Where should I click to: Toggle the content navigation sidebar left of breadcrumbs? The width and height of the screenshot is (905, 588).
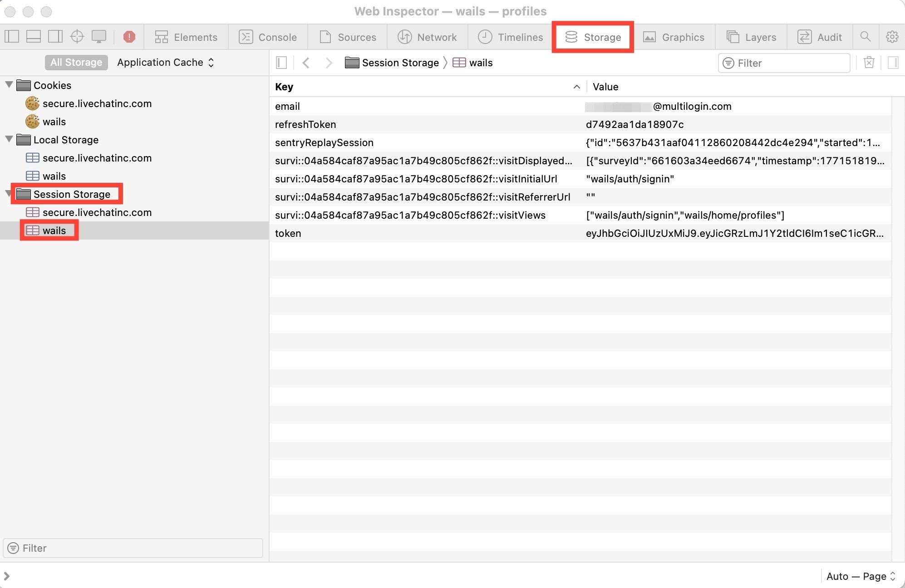pyautogui.click(x=281, y=63)
